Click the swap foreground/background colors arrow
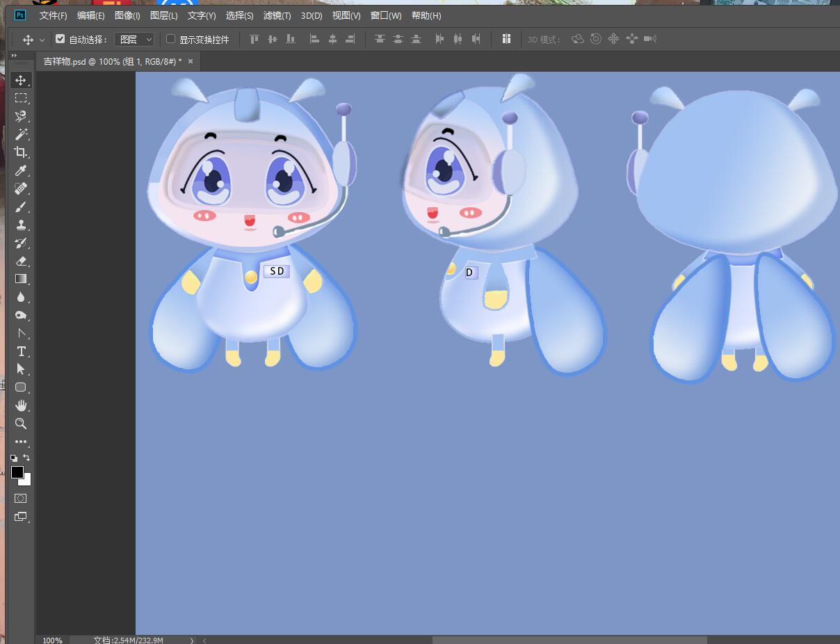 coord(26,458)
